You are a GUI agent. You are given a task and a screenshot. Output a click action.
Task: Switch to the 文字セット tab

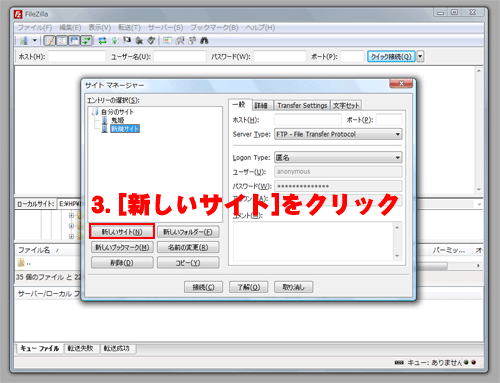click(346, 106)
